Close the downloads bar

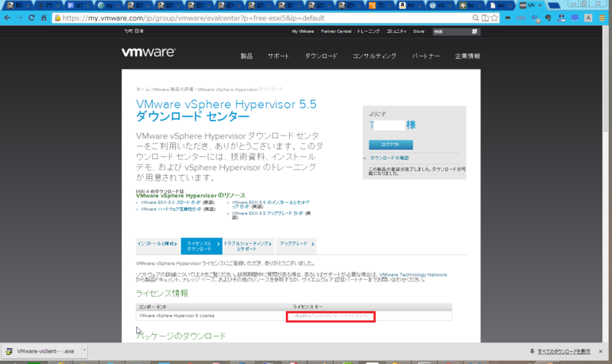tap(601, 352)
